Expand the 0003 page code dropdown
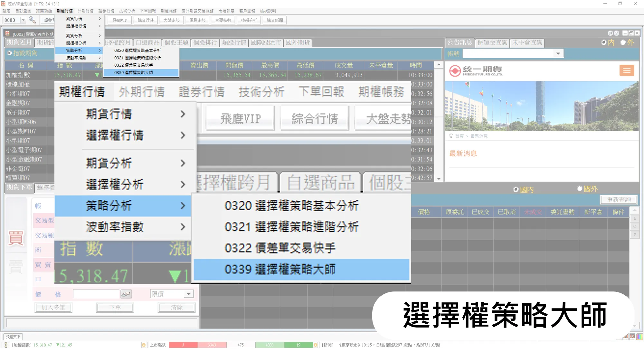644x351 pixels. coord(23,20)
